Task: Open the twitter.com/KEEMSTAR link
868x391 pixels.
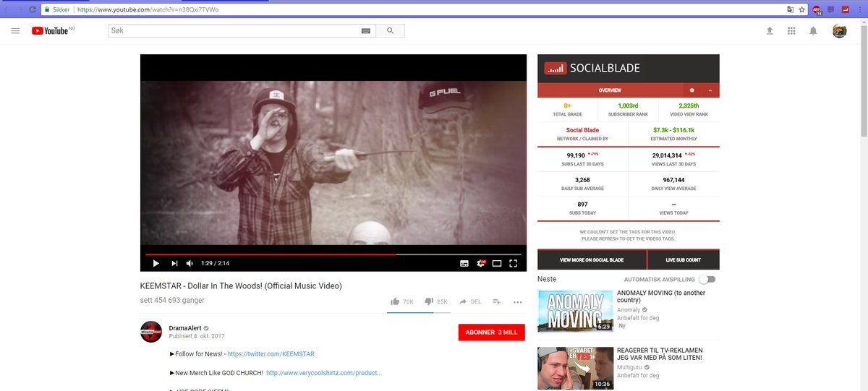Action: click(x=271, y=354)
